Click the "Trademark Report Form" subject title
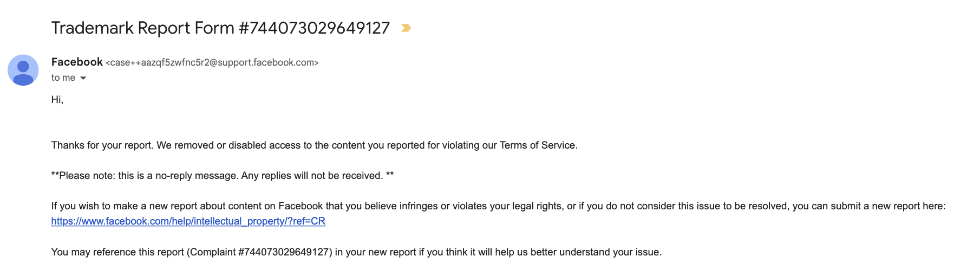This screenshot has width=980, height=269. click(142, 28)
